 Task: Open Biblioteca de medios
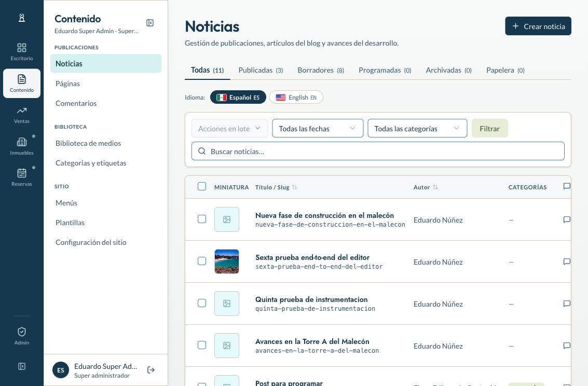pyautogui.click(x=106, y=143)
